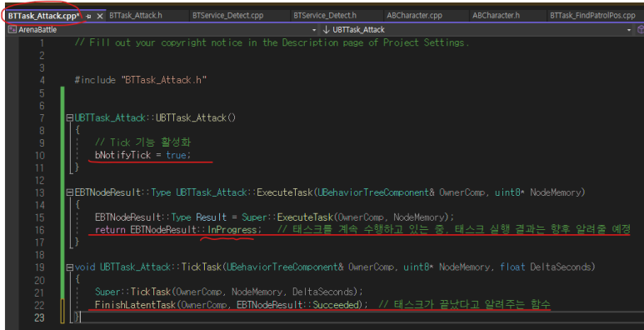Screen dimensions: 644x330
Task: Select the active BTTask_Attack.cpp tab
Action: pyautogui.click(x=43, y=16)
